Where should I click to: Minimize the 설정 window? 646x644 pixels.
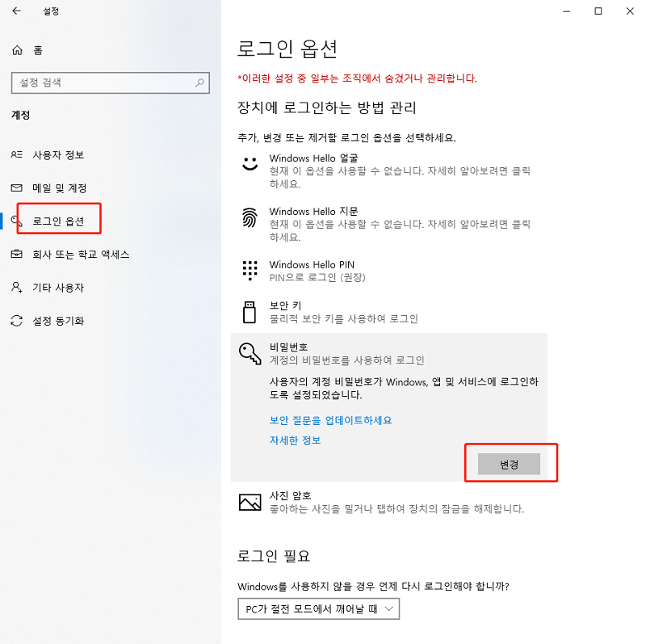pyautogui.click(x=567, y=11)
